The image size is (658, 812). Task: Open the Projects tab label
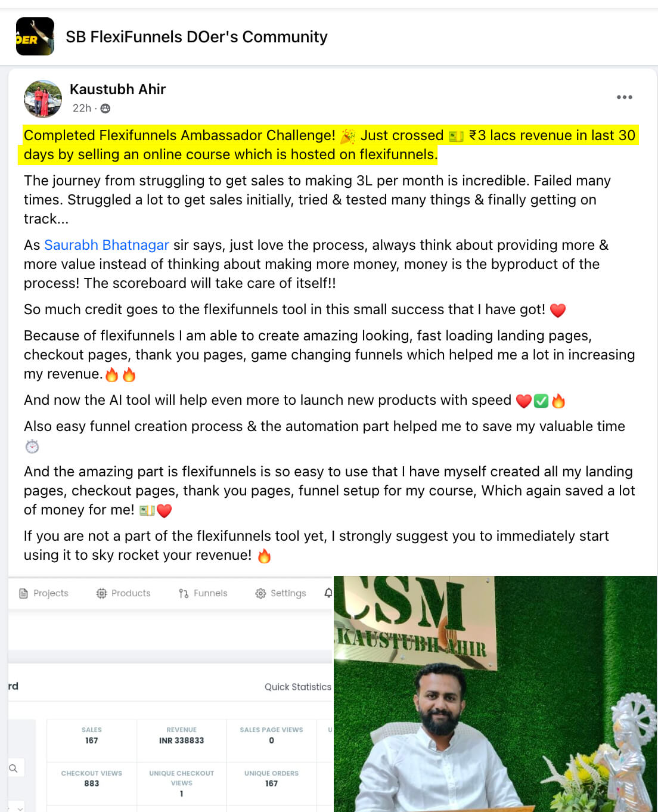51,593
